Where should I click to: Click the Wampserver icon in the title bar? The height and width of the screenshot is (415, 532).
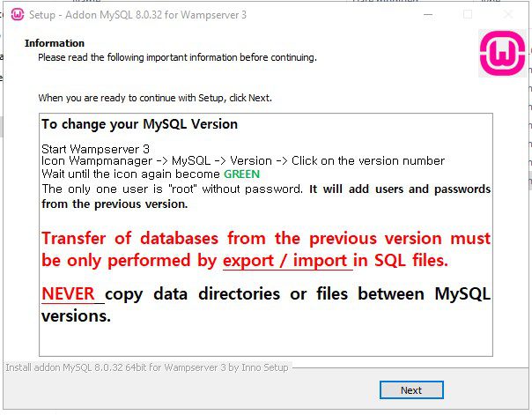[17, 13]
